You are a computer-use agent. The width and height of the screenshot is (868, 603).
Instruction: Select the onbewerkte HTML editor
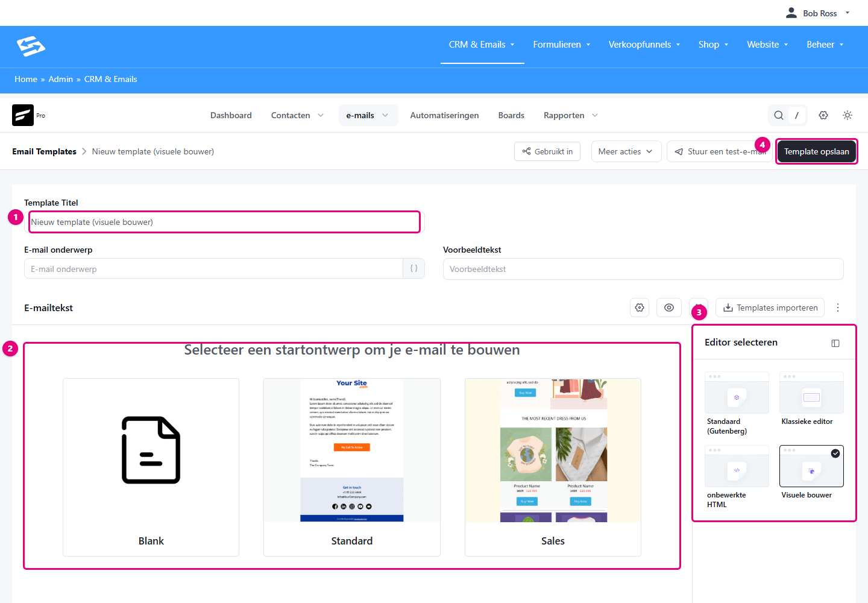737,477
